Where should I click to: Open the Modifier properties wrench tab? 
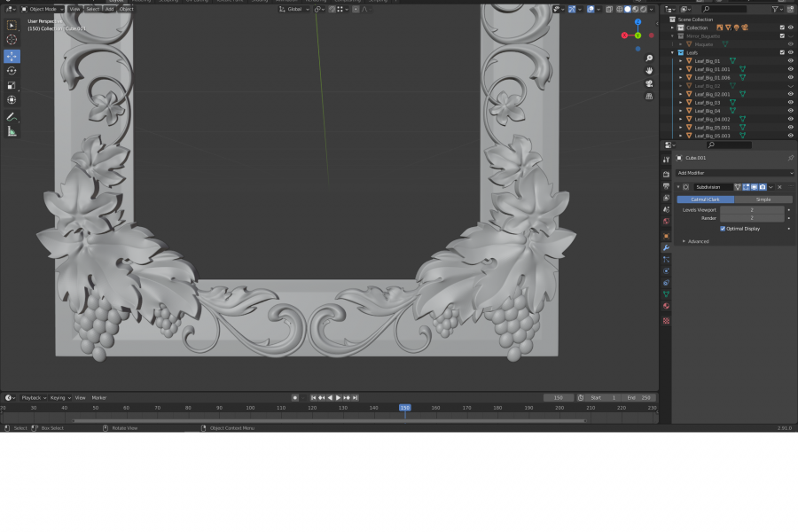[x=666, y=248]
